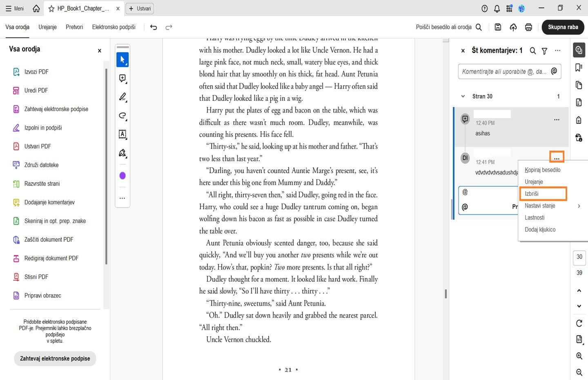
Task: Pick the freeform Draw tool
Action: 122,116
